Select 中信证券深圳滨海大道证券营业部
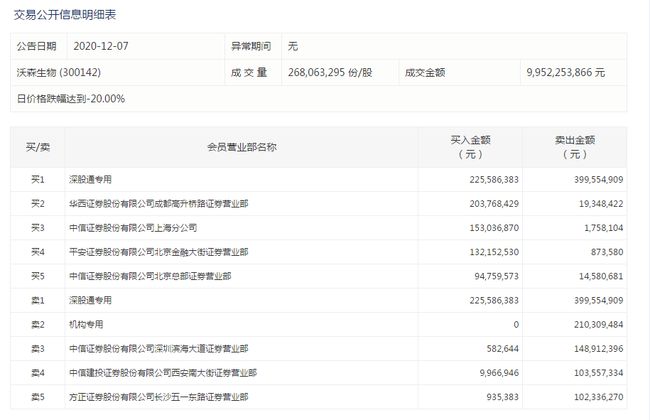This screenshot has width=650, height=420. click(159, 349)
